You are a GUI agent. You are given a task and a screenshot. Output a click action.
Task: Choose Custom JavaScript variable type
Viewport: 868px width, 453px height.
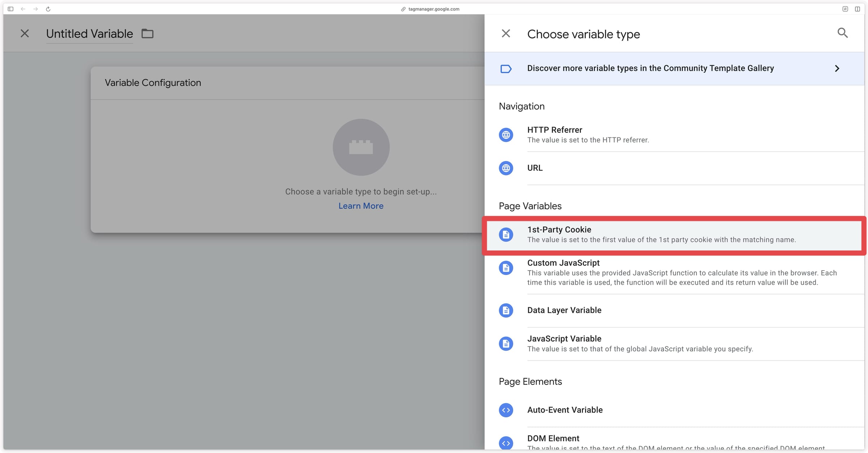tap(674, 272)
